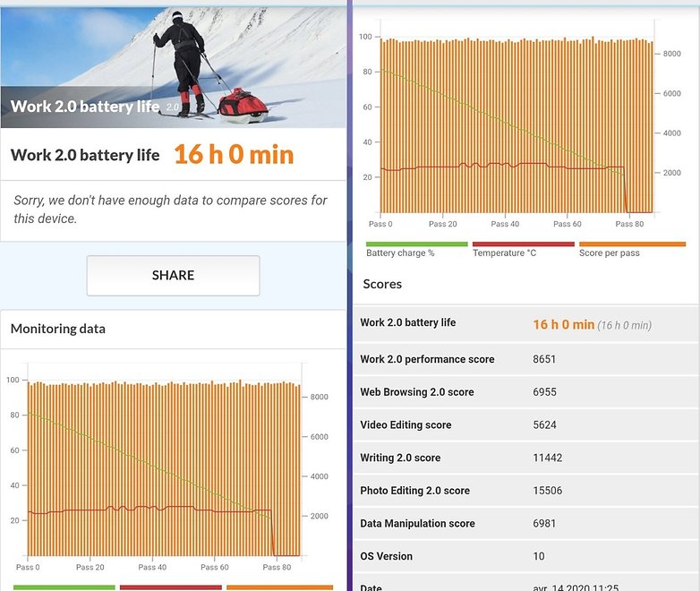The image size is (700, 591).
Task: Click the gray (16 h 0 min) text in Scores
Action: click(625, 325)
